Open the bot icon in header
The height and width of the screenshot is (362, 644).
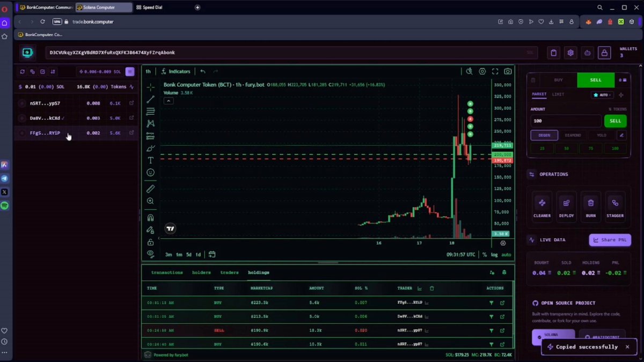point(588,53)
